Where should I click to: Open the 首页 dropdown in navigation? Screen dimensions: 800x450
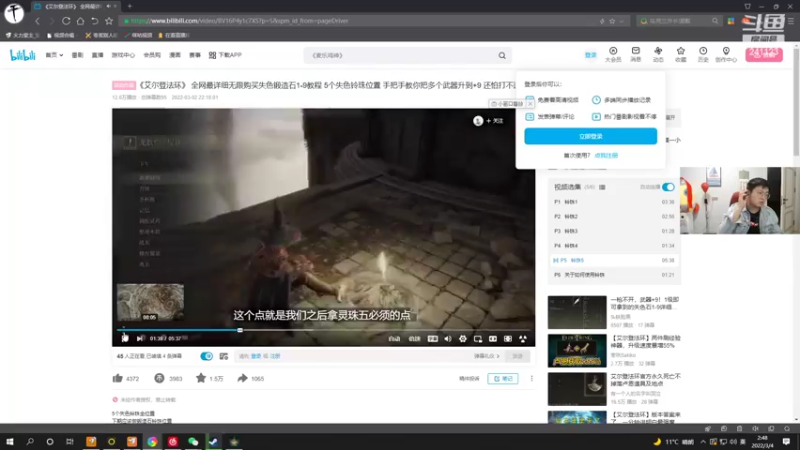[x=54, y=55]
